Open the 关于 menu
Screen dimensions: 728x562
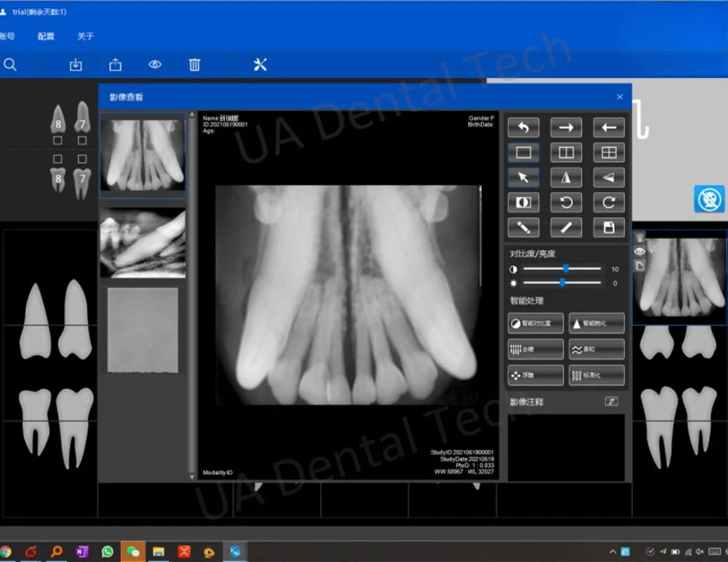click(86, 37)
